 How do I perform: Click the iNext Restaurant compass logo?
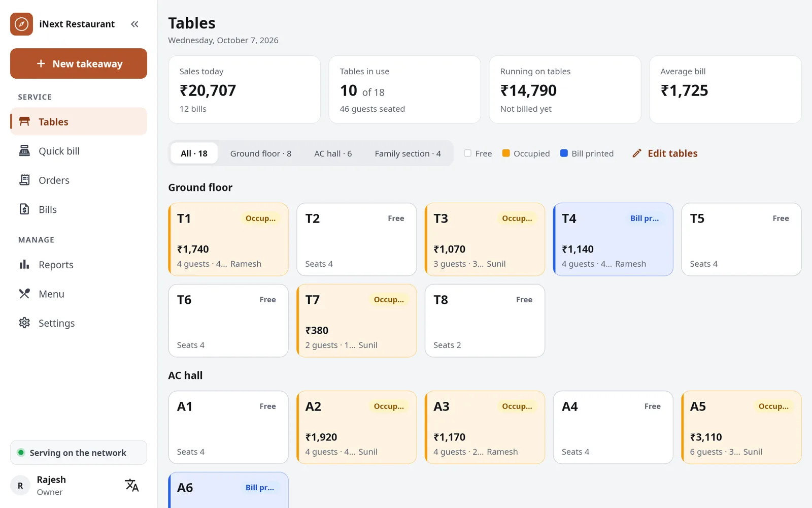21,24
